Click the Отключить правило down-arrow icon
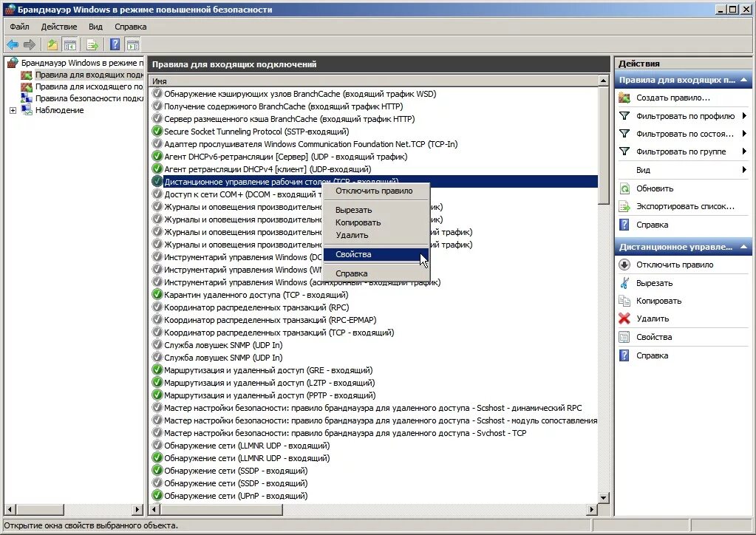The width and height of the screenshot is (756, 535). point(624,265)
